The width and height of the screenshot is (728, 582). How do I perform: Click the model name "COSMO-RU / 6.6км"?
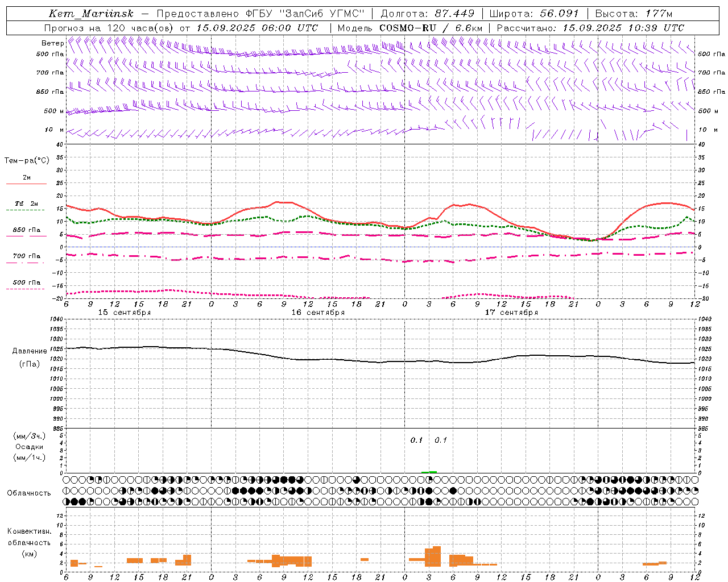[431, 28]
